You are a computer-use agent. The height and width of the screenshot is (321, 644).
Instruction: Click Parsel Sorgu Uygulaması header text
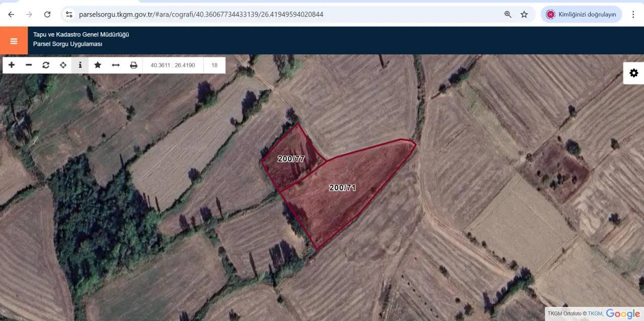point(67,44)
